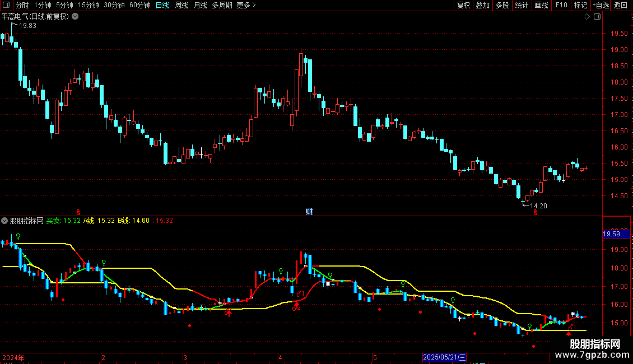Click the 19.59 highlighted price tag
Screen dimensions: 633x364
click(616, 234)
